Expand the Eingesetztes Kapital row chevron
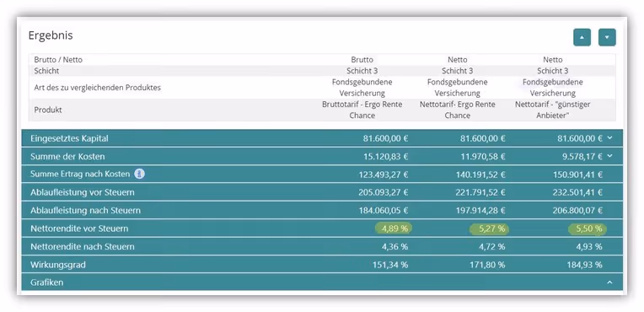The image size is (644, 312). (x=609, y=138)
